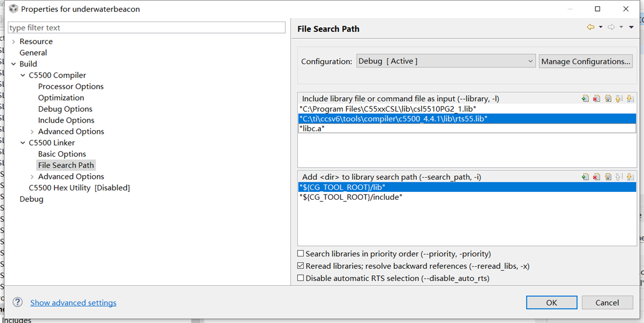This screenshot has width=644, height=323.
Task: Select Basic Options under C5500 Linker
Action: 62,154
